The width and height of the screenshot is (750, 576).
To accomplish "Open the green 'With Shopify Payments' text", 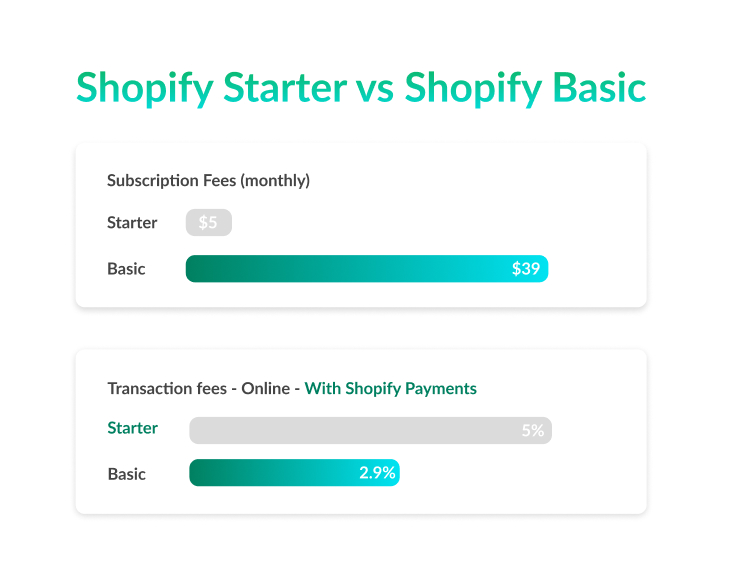I will [x=390, y=388].
